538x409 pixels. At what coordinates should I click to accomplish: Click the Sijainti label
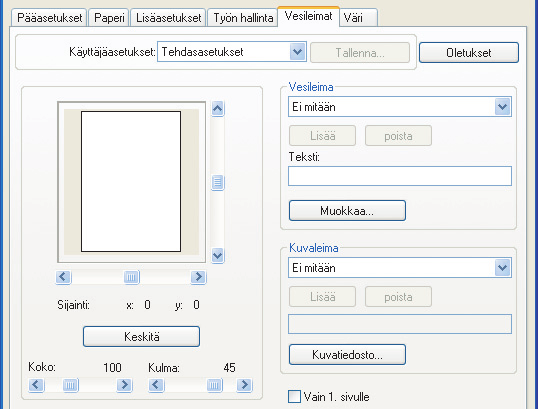click(73, 305)
